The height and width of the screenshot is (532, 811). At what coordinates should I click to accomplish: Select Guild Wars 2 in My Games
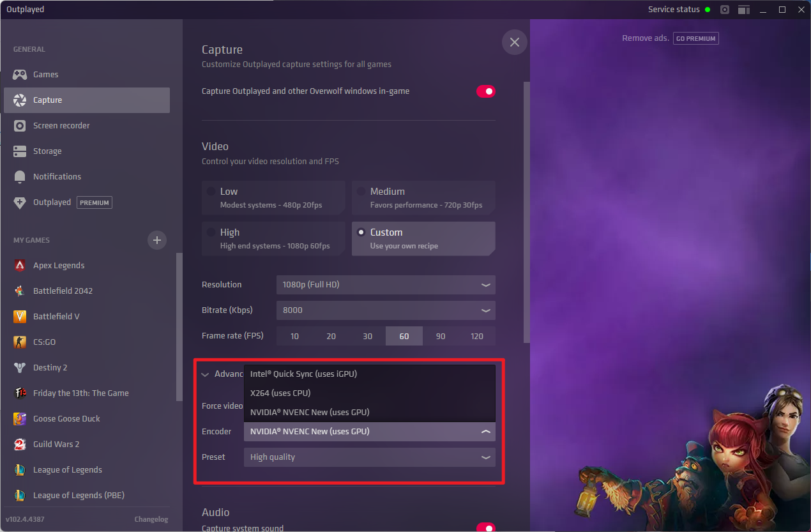pyautogui.click(x=87, y=445)
